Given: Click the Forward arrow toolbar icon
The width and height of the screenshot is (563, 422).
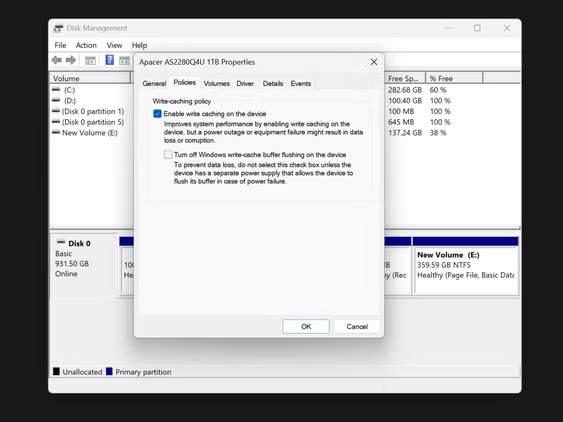Looking at the screenshot, I should (71, 60).
